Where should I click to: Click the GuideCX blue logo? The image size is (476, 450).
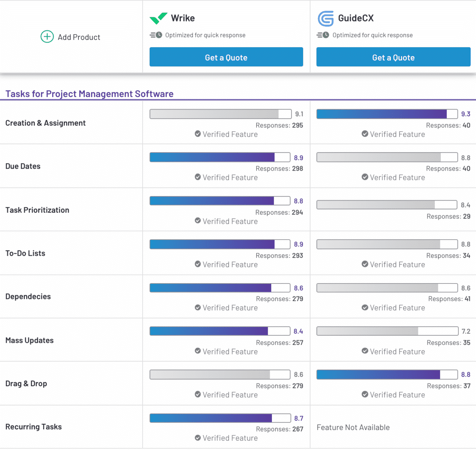(x=326, y=18)
